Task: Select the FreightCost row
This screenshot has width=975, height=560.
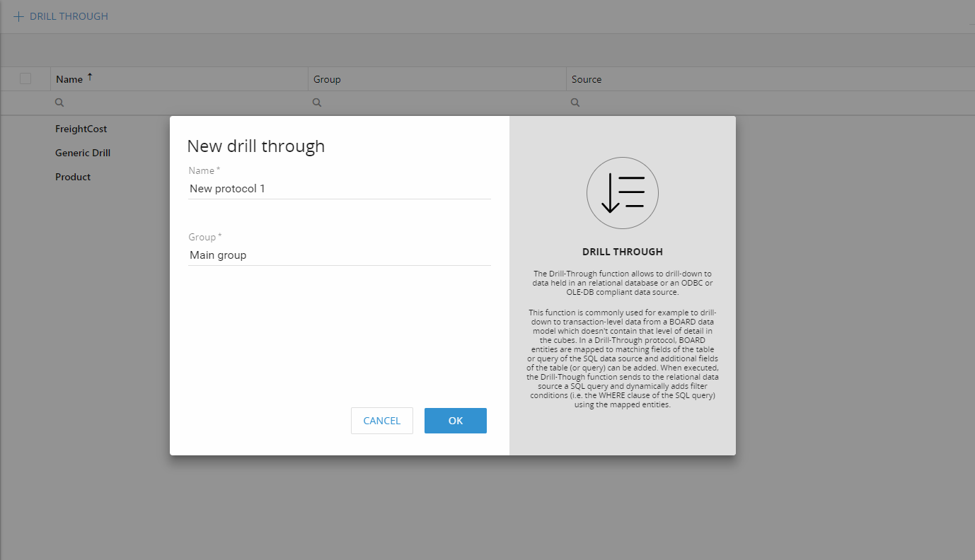Action: (81, 129)
